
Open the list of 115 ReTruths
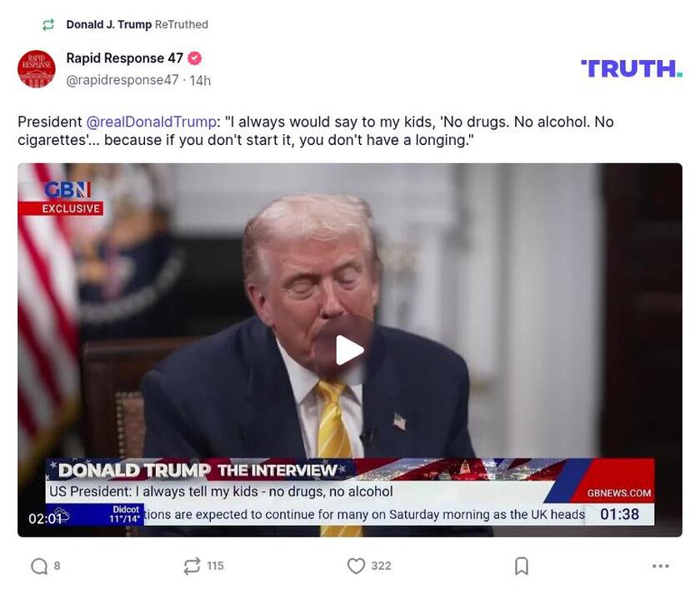[213, 565]
